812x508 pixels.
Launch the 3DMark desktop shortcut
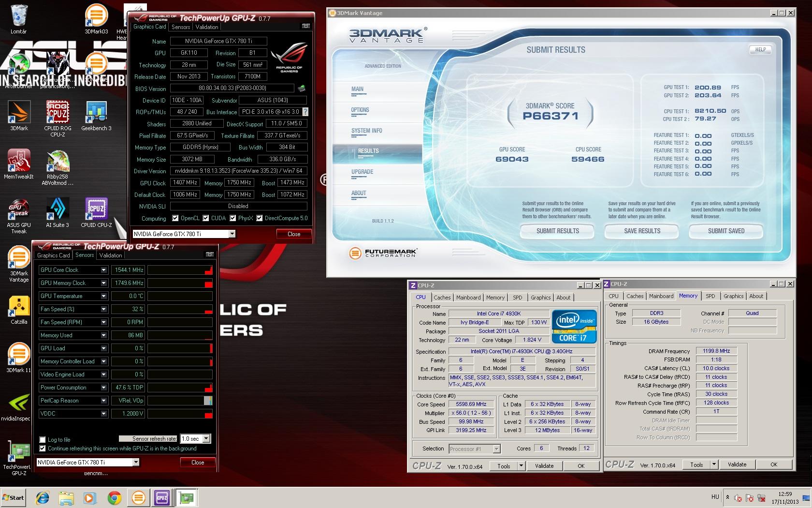point(19,116)
